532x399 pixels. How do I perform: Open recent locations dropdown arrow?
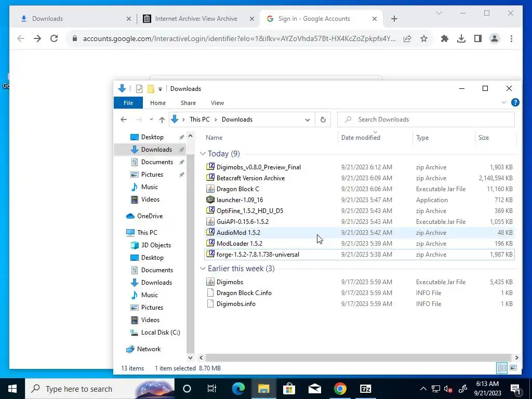(x=151, y=119)
